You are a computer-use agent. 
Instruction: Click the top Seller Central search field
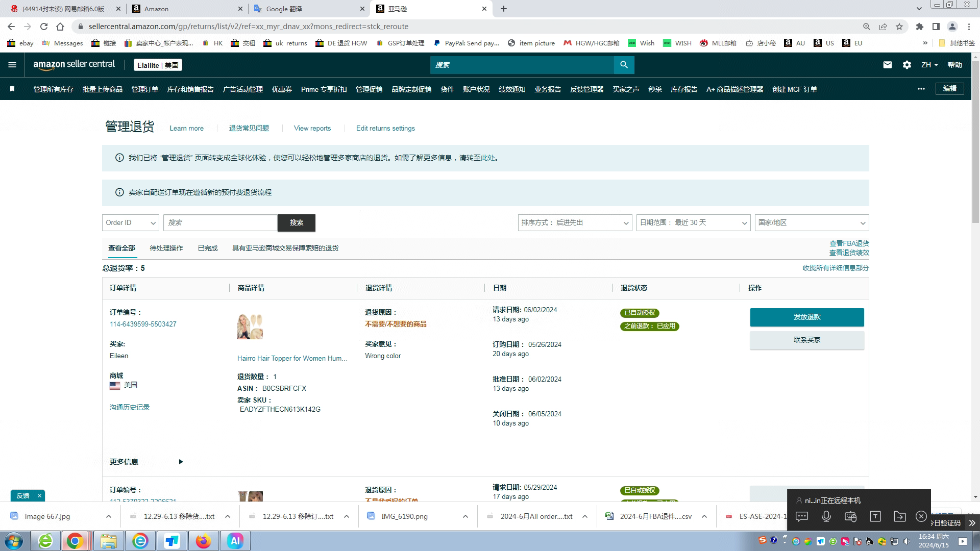[522, 65]
